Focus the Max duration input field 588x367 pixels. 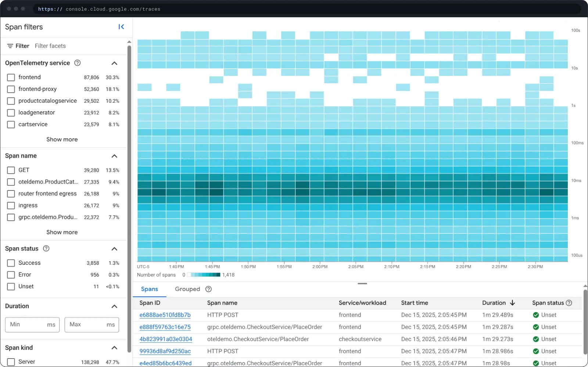pos(92,325)
